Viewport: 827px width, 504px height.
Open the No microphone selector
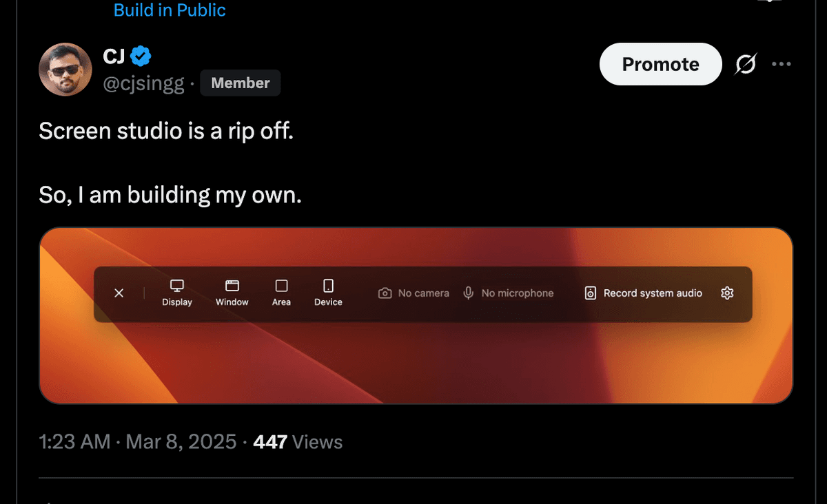click(509, 293)
